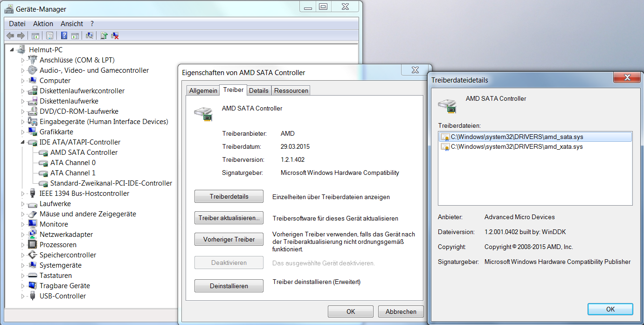Click the DVD/CD-ROM-Laufwerke disc icon
The image size is (644, 325).
click(32, 111)
